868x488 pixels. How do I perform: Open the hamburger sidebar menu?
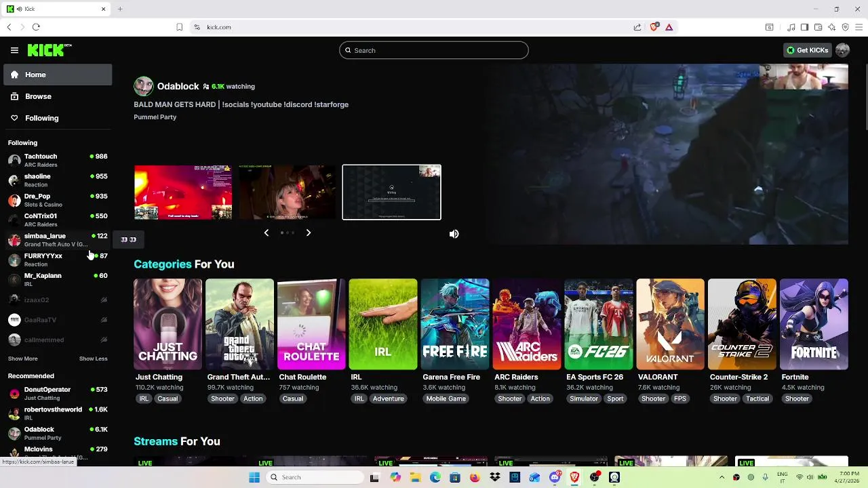tap(14, 50)
